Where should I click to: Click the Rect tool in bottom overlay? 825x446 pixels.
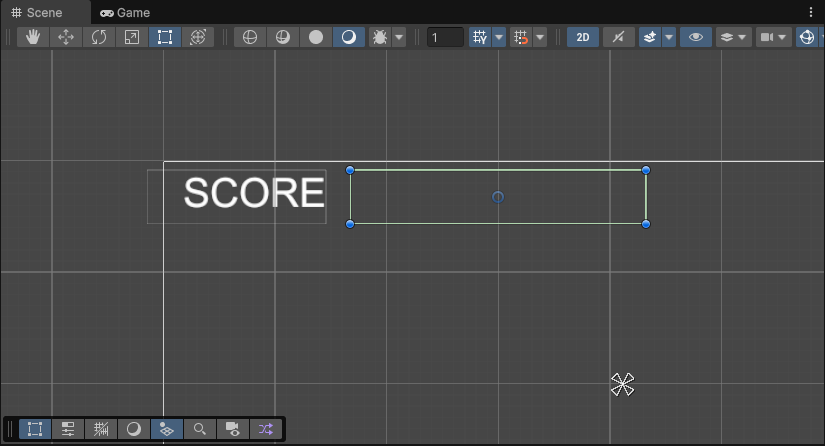pyautogui.click(x=35, y=429)
